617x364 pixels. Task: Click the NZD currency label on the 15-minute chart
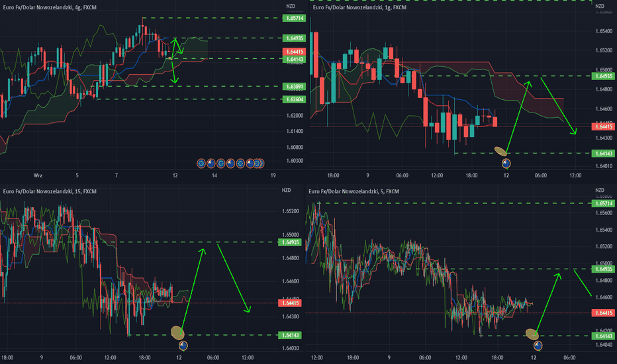[286, 190]
